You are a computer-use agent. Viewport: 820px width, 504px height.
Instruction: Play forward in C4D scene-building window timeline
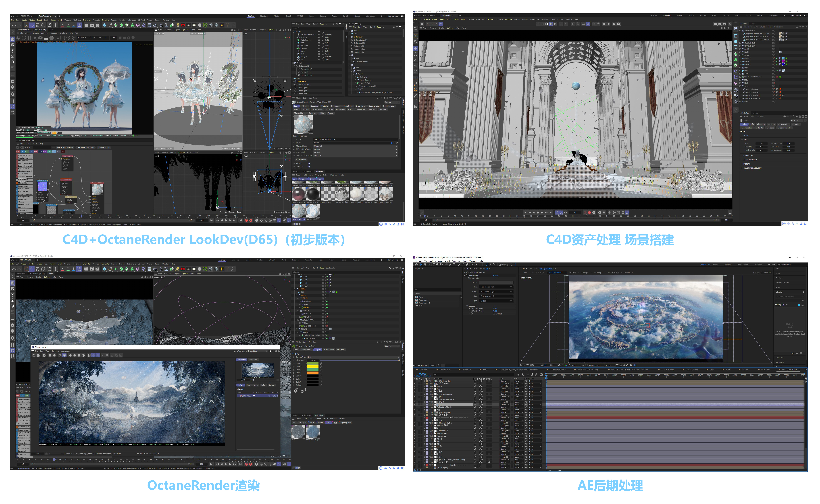538,212
